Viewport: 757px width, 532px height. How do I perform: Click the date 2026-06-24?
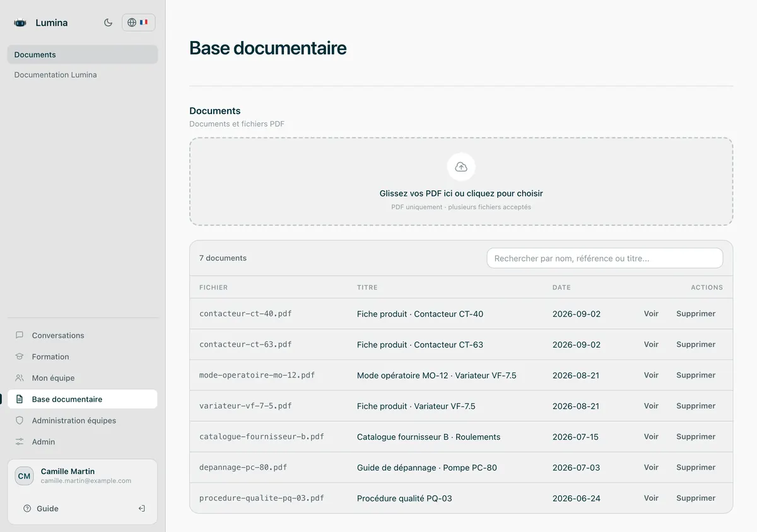[x=577, y=499]
